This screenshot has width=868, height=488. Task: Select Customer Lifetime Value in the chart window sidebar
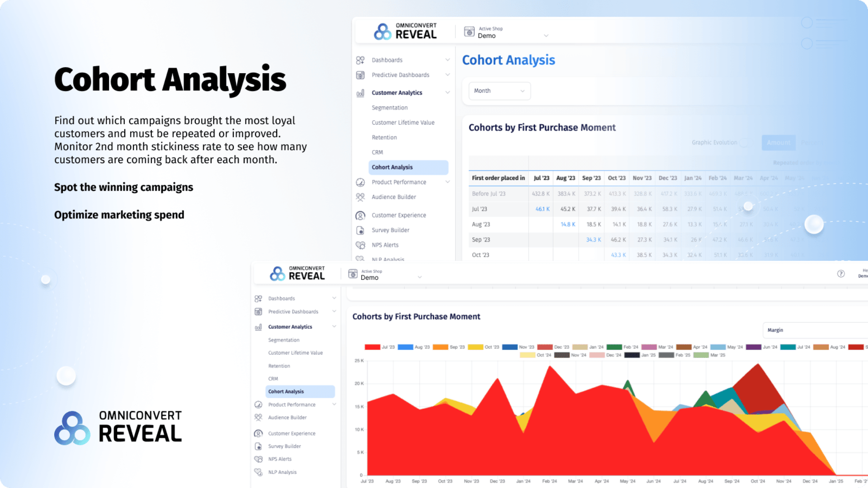coord(295,353)
